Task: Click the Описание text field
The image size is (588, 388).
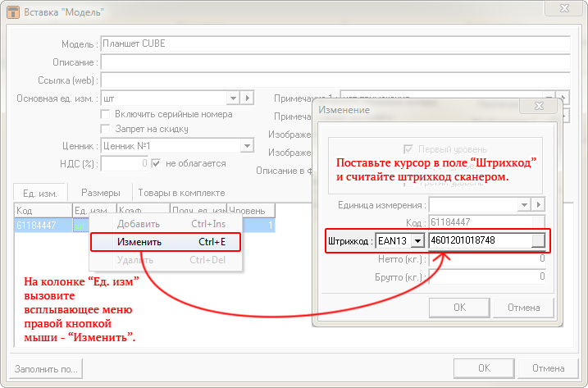Action: pos(335,62)
